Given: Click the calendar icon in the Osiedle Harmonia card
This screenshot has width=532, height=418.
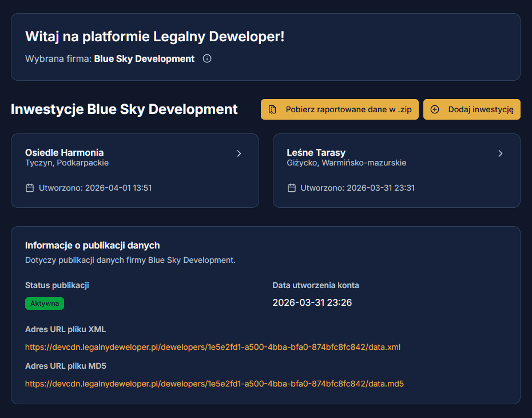Looking at the screenshot, I should (30, 188).
